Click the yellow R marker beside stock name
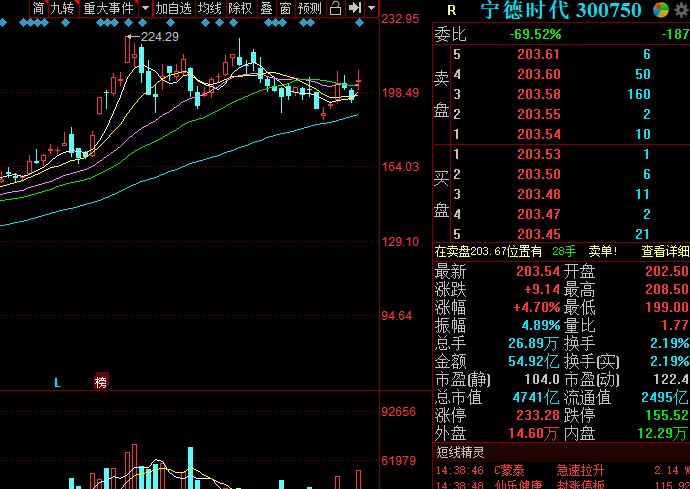This screenshot has height=489, width=690. click(451, 10)
